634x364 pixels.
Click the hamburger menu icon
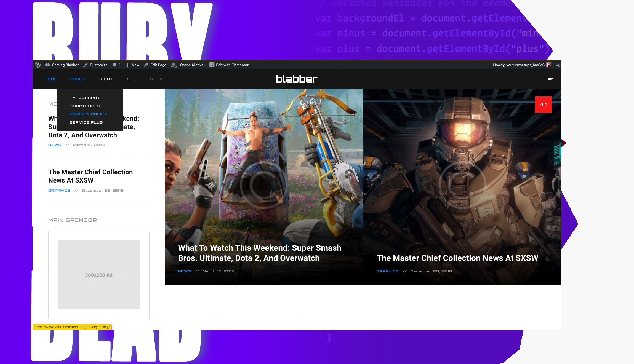click(551, 80)
